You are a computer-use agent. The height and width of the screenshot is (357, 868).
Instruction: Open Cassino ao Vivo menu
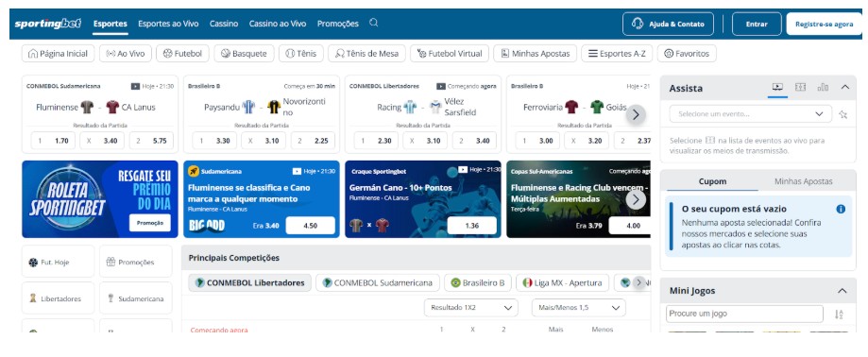click(278, 24)
